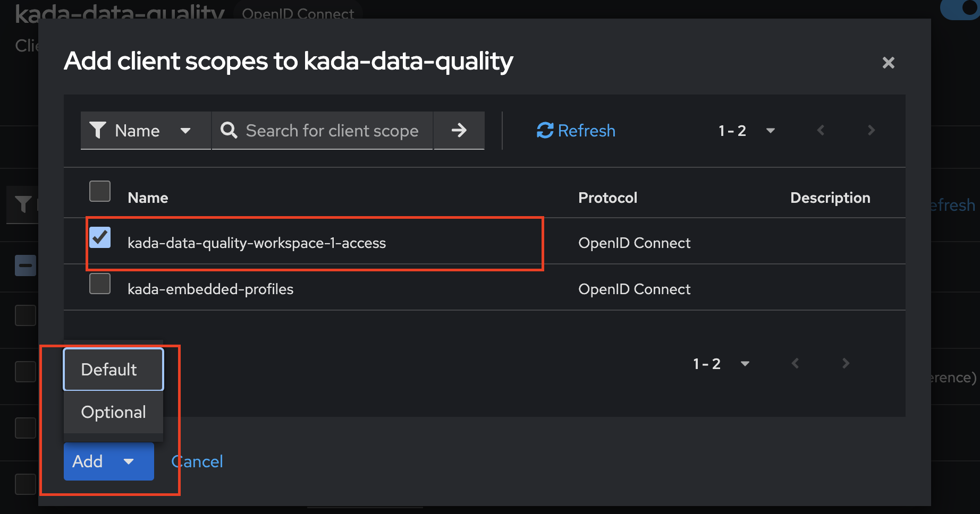
Task: Expand bottom 1-2 items per page dropdown
Action: [x=745, y=363]
